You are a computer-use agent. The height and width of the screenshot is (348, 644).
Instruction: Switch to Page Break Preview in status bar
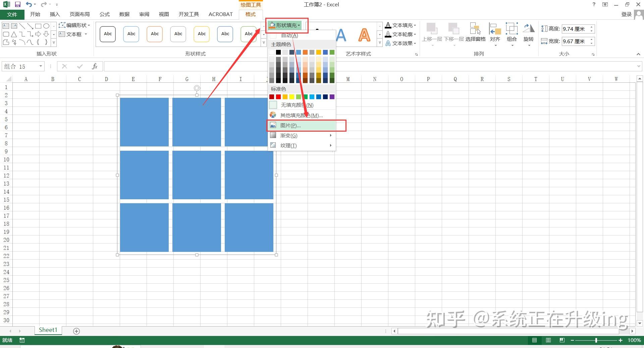tap(562, 340)
